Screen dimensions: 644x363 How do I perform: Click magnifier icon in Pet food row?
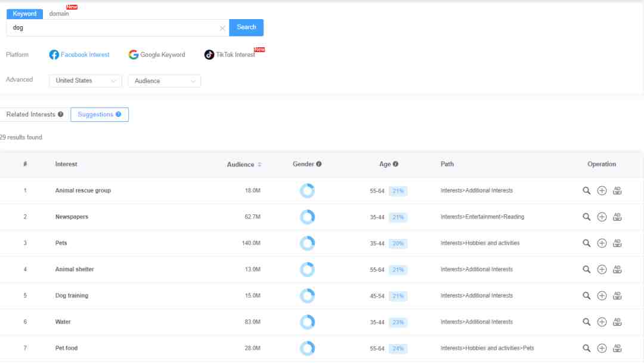tap(586, 349)
